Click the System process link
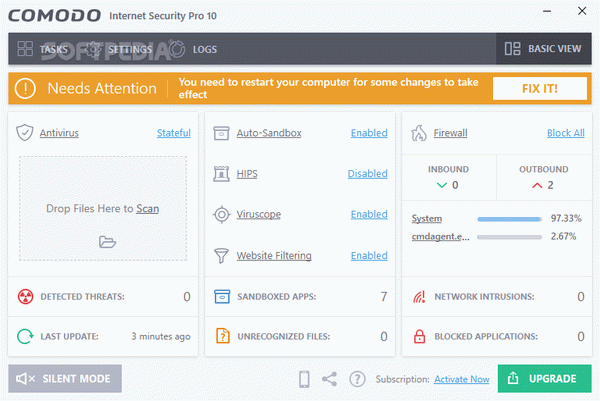This screenshot has height=401, width=600. coord(427,218)
